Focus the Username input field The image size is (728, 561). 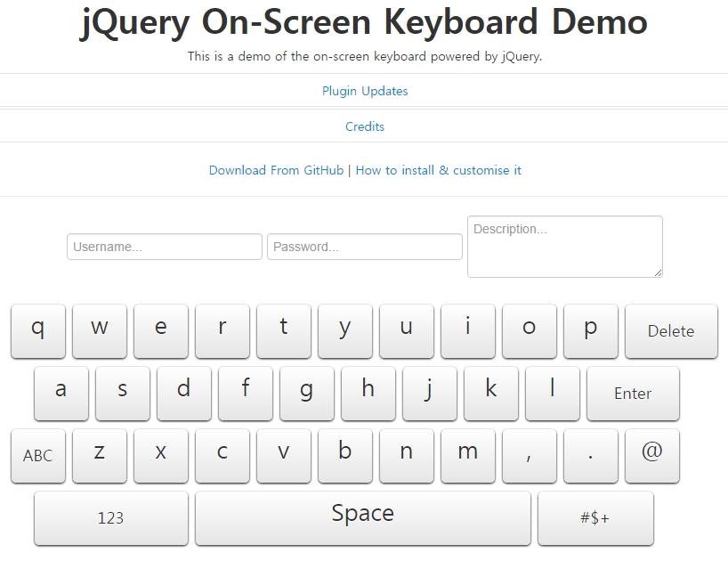(165, 247)
